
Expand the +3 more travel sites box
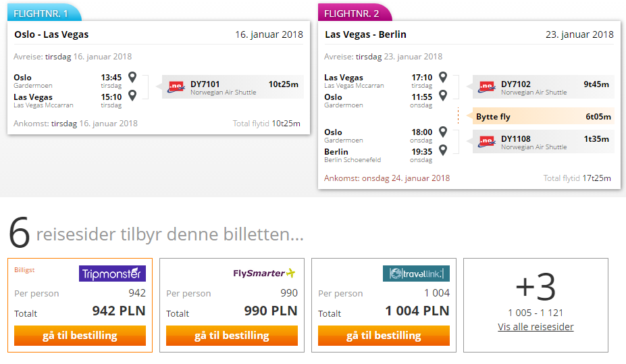click(x=536, y=305)
